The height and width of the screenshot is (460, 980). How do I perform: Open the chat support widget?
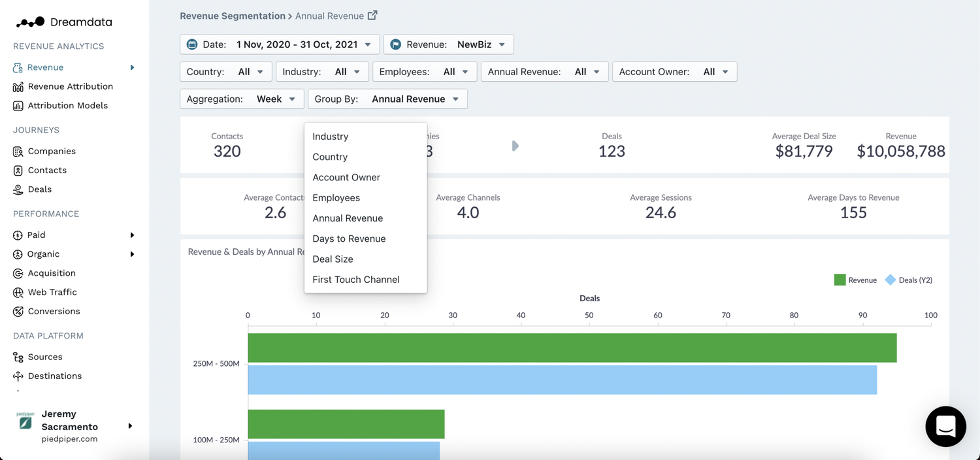945,426
